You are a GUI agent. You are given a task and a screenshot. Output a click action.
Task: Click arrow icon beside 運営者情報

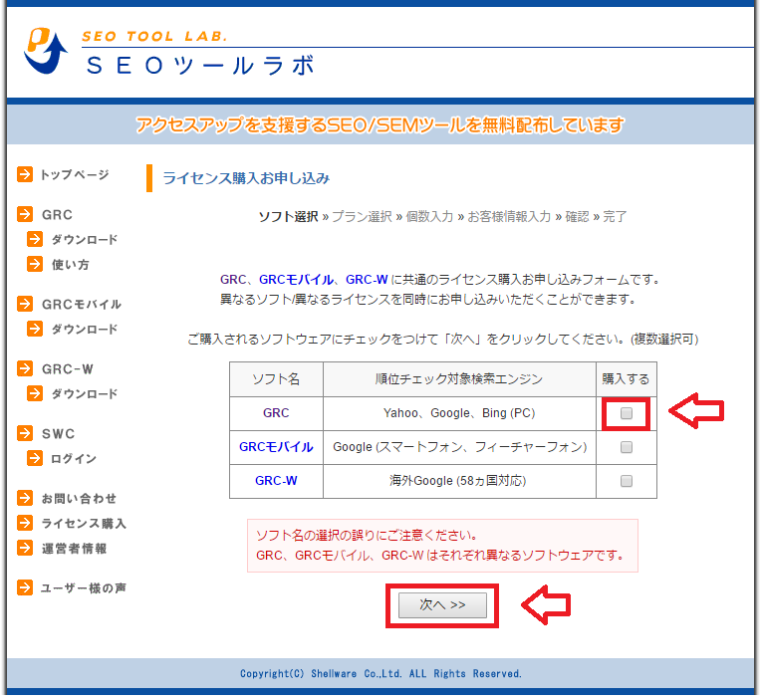25,548
